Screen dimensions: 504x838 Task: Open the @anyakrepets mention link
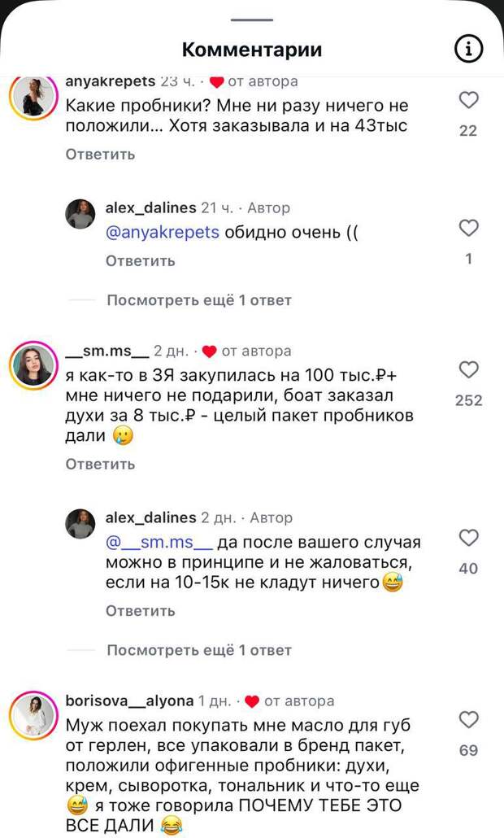pyautogui.click(x=163, y=233)
